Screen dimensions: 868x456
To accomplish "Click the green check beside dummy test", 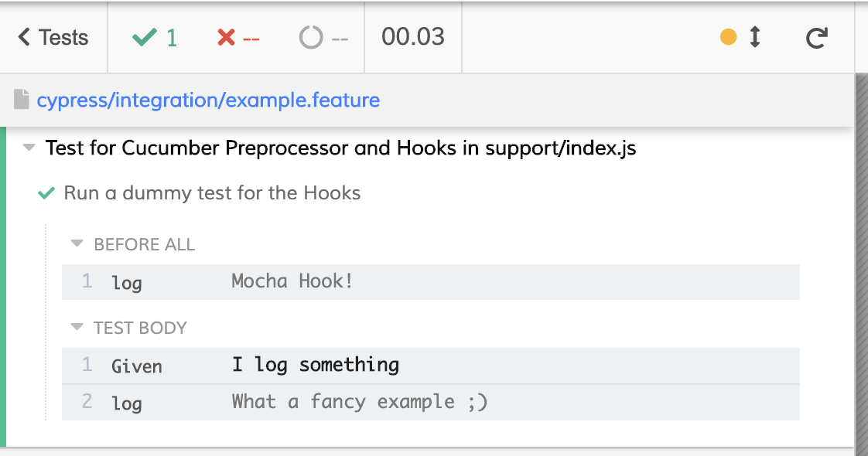I will pos(46,193).
